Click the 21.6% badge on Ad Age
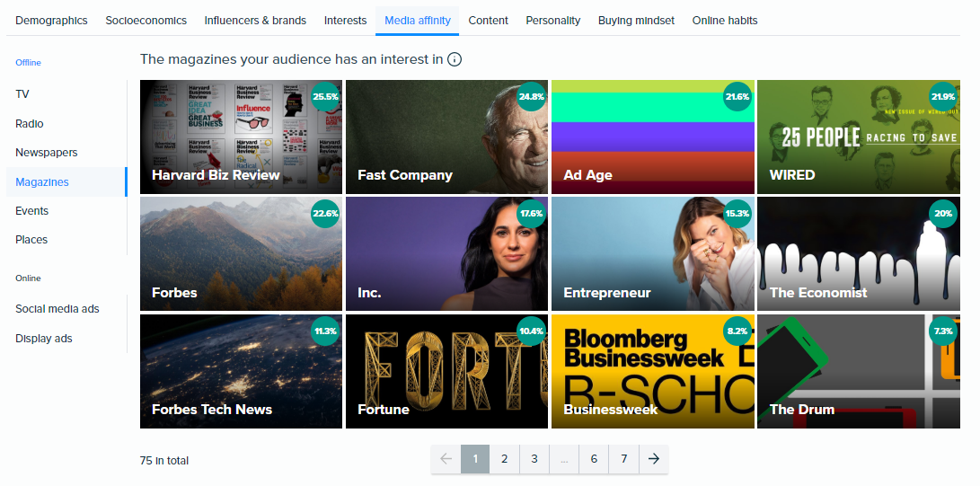Screen dimensions: 980x486 click(x=737, y=97)
